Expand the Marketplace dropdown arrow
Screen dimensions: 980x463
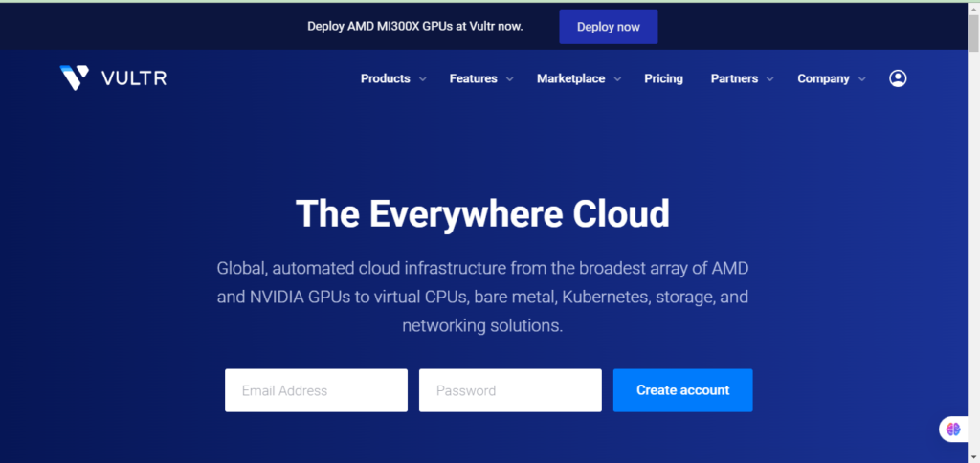(x=617, y=79)
